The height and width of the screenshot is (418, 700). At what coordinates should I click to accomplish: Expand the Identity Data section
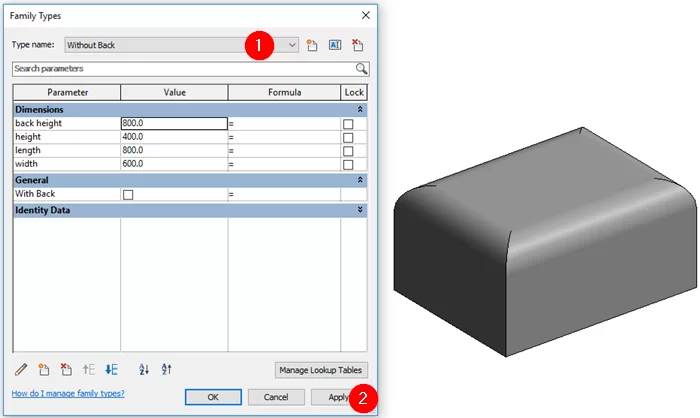[x=361, y=211]
